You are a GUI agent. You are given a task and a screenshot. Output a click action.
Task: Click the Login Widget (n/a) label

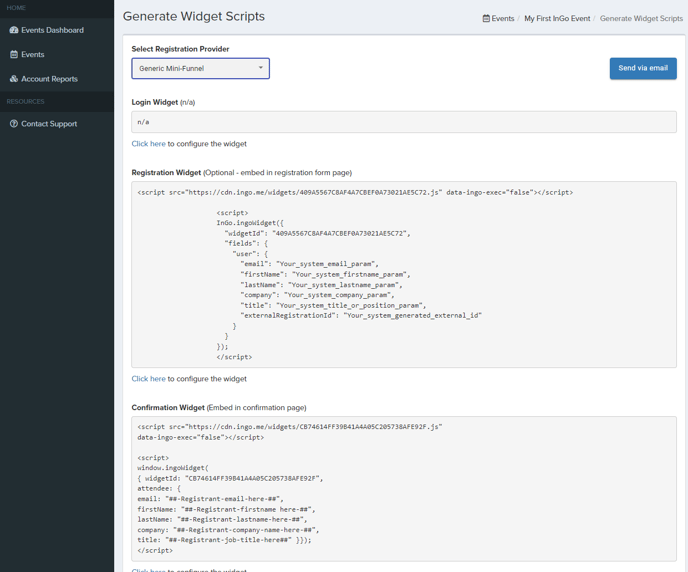tap(163, 102)
